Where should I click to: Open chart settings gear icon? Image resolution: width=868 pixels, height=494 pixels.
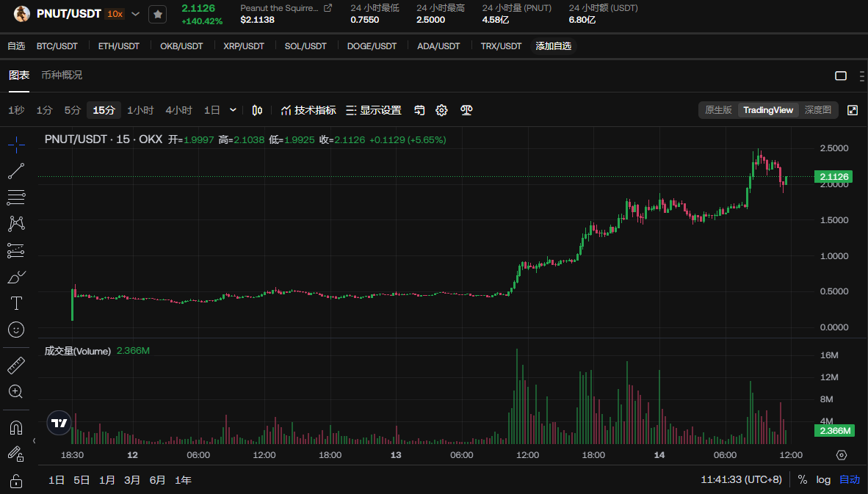click(441, 110)
